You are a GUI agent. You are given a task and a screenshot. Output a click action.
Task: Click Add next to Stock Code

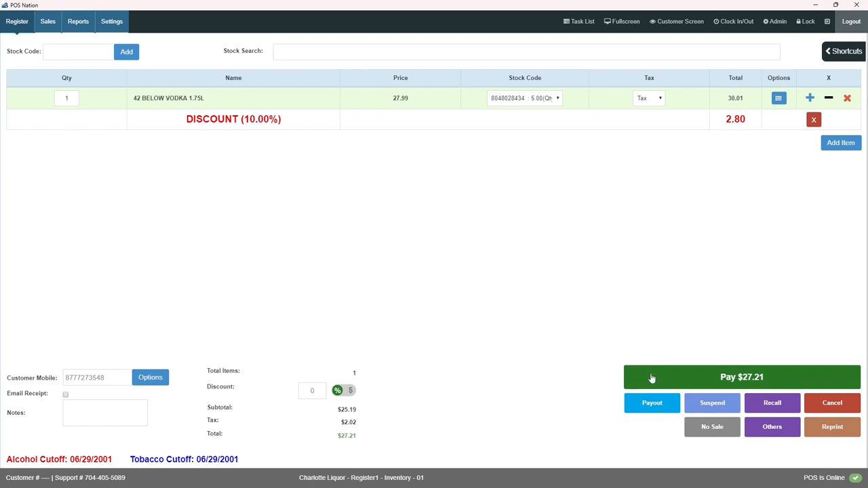pos(126,52)
